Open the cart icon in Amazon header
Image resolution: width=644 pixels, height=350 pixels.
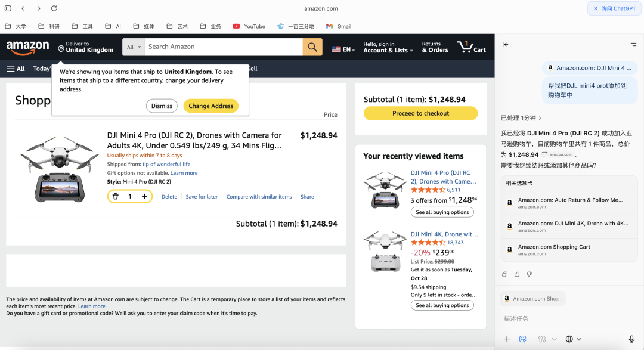(x=471, y=47)
